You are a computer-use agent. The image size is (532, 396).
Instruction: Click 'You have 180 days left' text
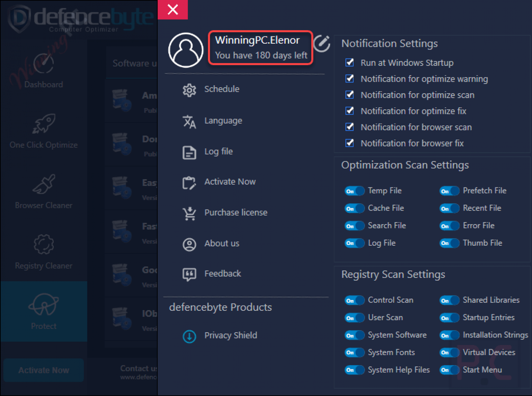coord(261,55)
